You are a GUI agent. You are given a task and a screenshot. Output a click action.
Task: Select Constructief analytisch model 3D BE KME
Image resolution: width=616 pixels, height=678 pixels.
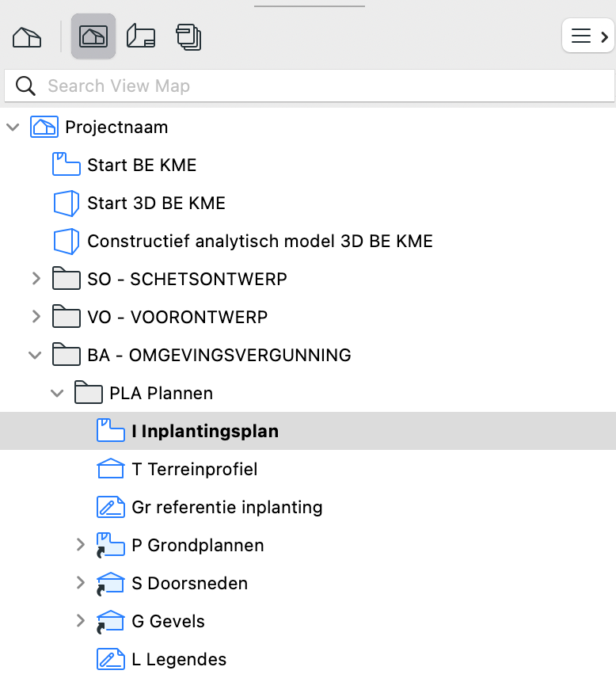260,242
